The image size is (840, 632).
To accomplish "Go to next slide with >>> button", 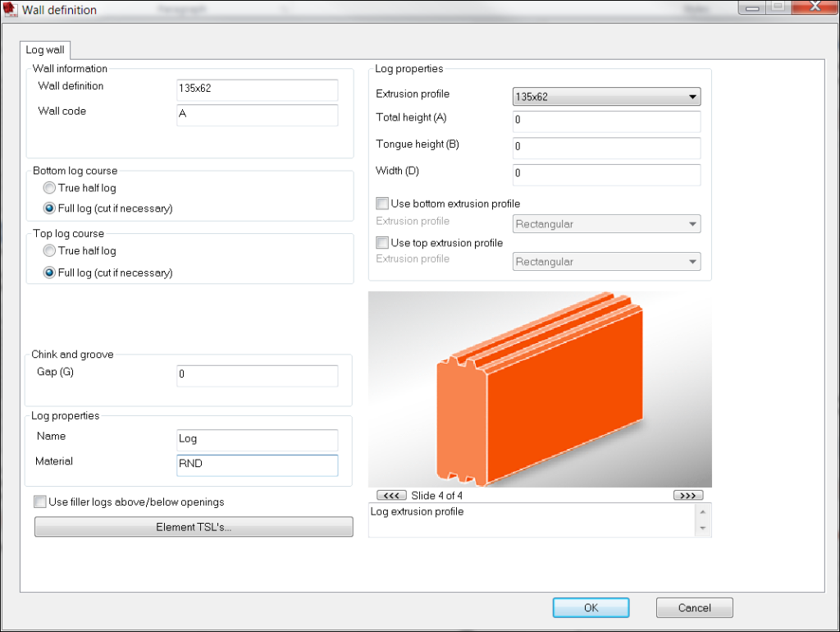I will 688,495.
